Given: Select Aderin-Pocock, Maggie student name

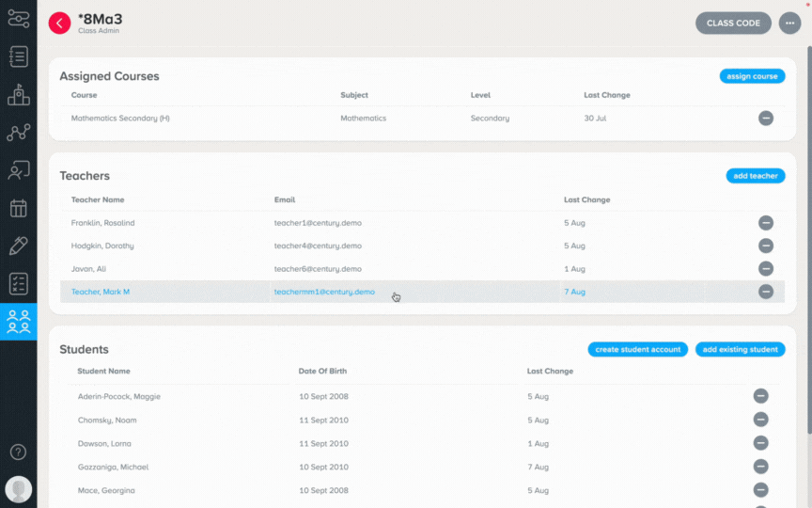Looking at the screenshot, I should coord(119,397).
